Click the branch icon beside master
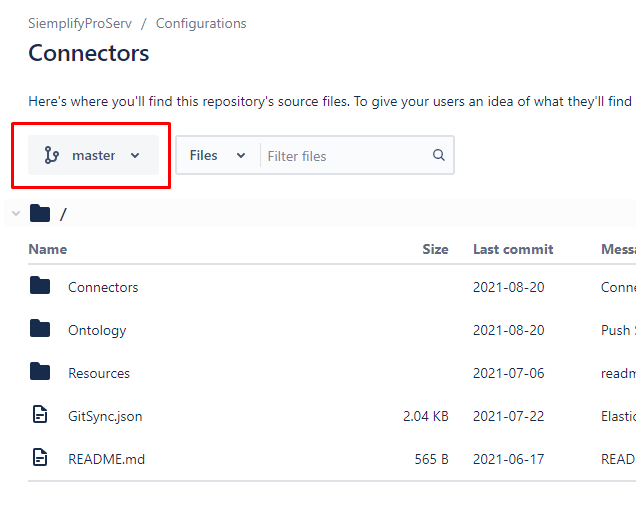636x524 pixels. pyautogui.click(x=52, y=156)
